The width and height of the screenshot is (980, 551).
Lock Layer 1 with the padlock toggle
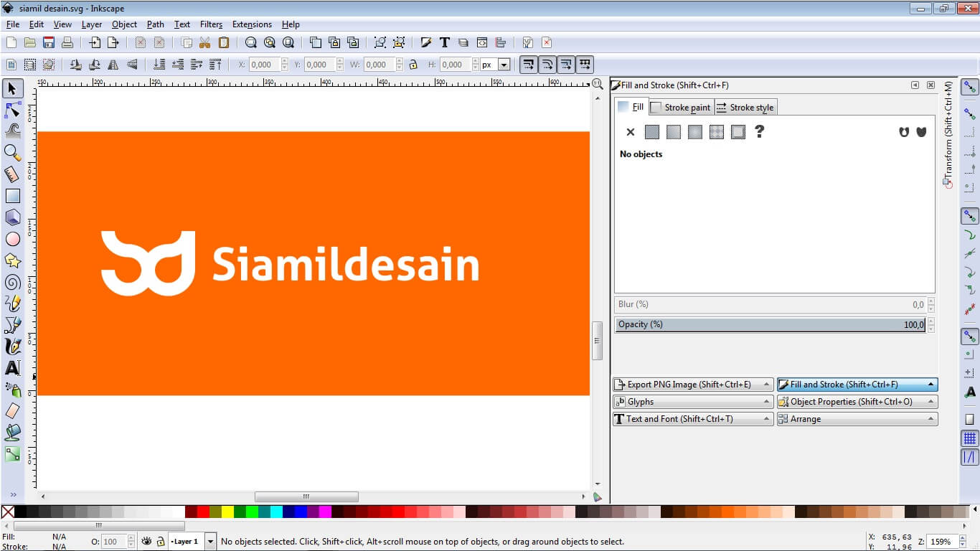pyautogui.click(x=160, y=542)
